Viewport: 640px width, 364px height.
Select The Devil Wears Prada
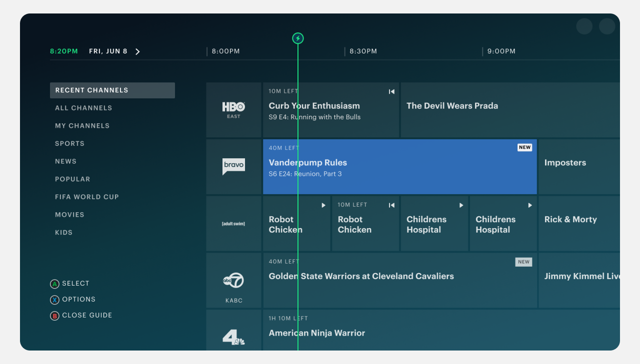(x=510, y=110)
